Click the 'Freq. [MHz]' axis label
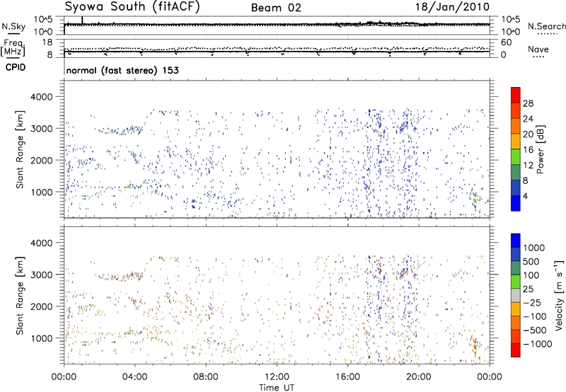 pos(13,47)
